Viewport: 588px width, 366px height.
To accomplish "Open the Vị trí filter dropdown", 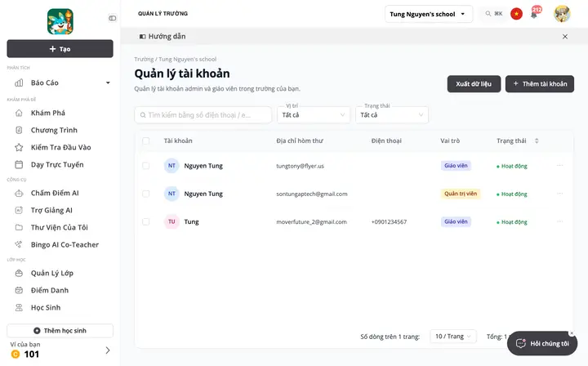I will [314, 114].
